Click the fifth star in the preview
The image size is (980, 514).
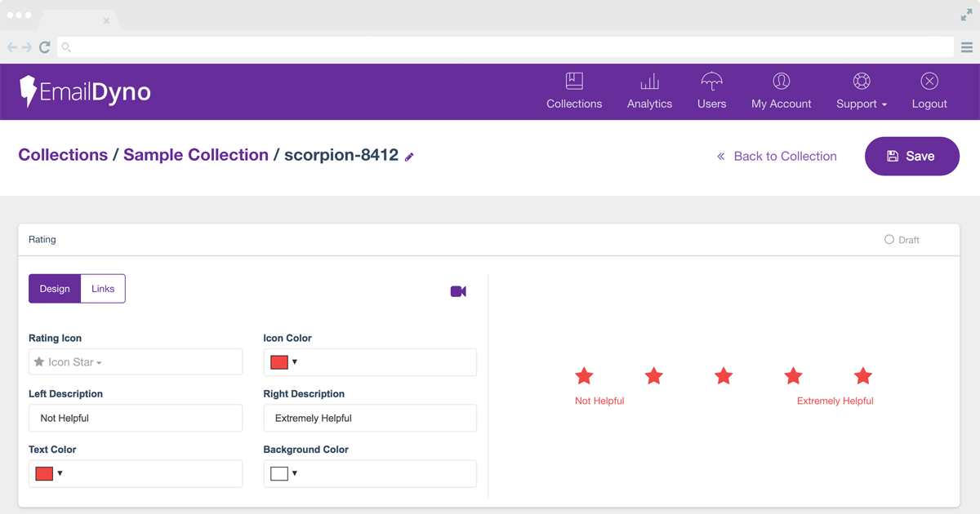(862, 376)
